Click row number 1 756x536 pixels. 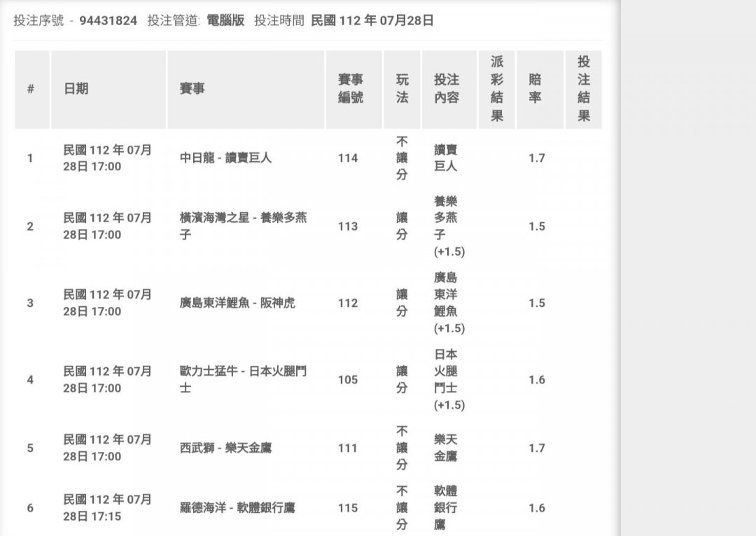point(30,158)
